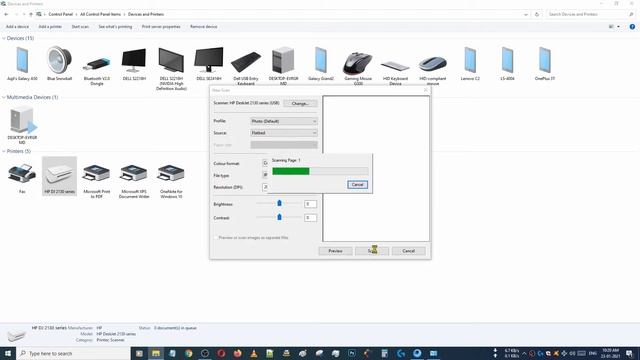Screen dimensions: 640x360
Task: Click the Contrast value input box
Action: pos(310,218)
